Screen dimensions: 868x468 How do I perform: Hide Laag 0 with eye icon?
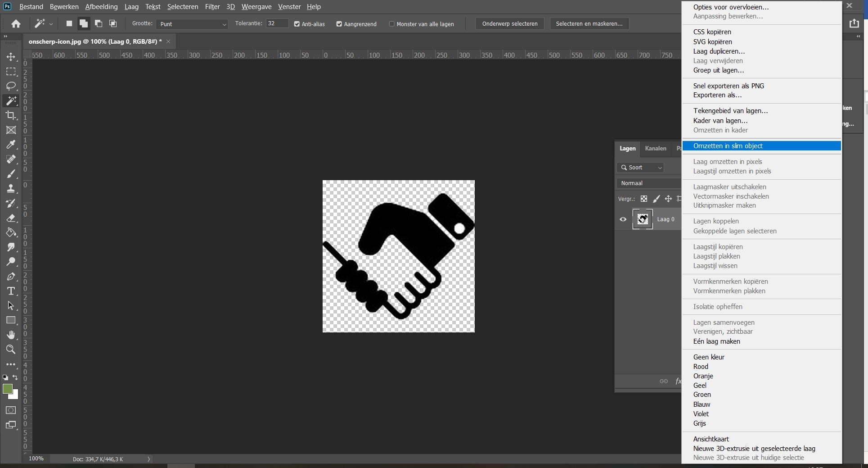point(623,219)
